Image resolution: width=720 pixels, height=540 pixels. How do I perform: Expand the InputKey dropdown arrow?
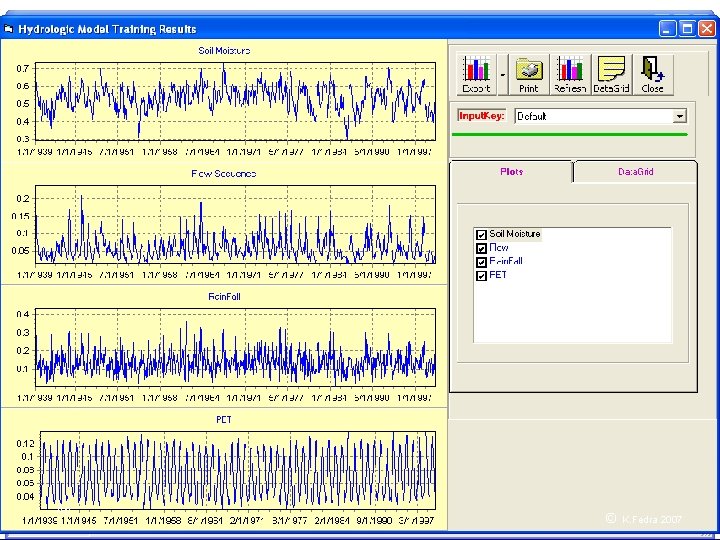tap(680, 116)
